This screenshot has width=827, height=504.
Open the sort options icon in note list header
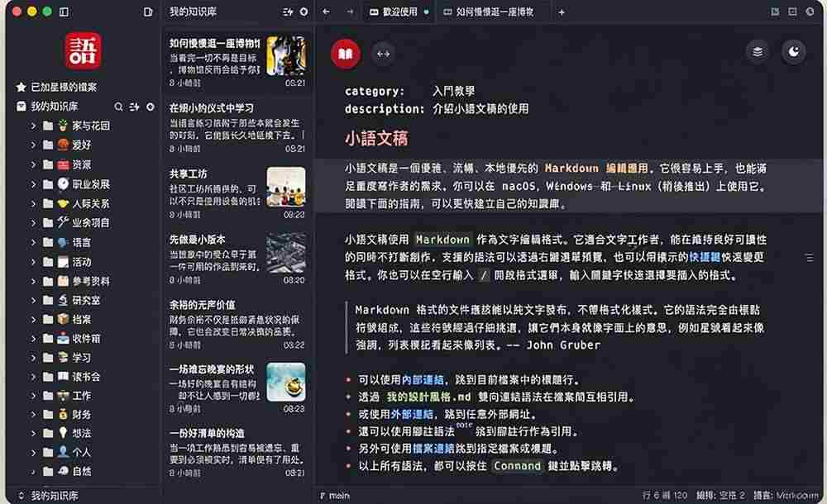pyautogui.click(x=288, y=12)
